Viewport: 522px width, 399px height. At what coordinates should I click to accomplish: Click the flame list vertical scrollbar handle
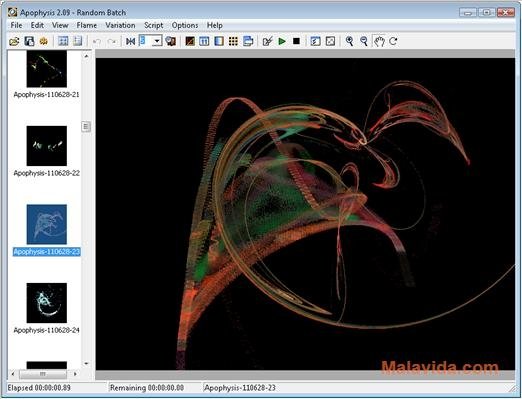[x=86, y=127]
